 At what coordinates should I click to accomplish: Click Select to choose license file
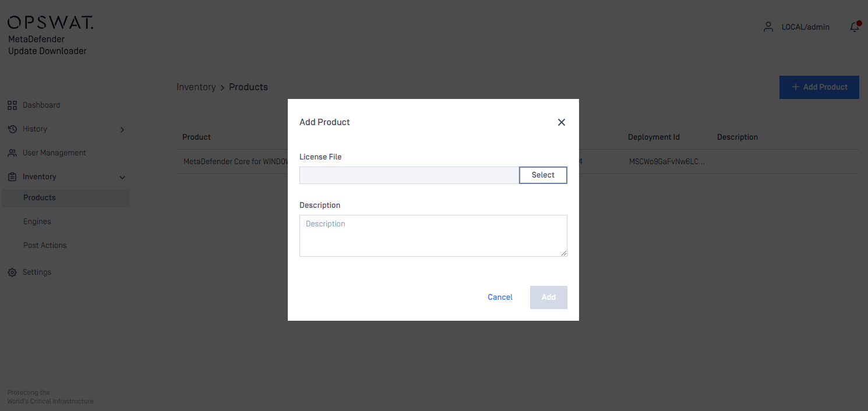tap(543, 175)
